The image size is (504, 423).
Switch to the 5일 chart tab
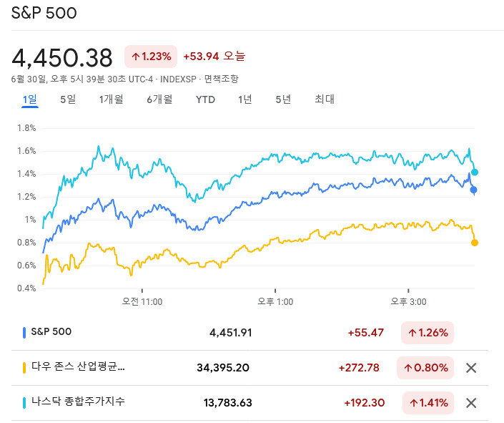tap(68, 99)
